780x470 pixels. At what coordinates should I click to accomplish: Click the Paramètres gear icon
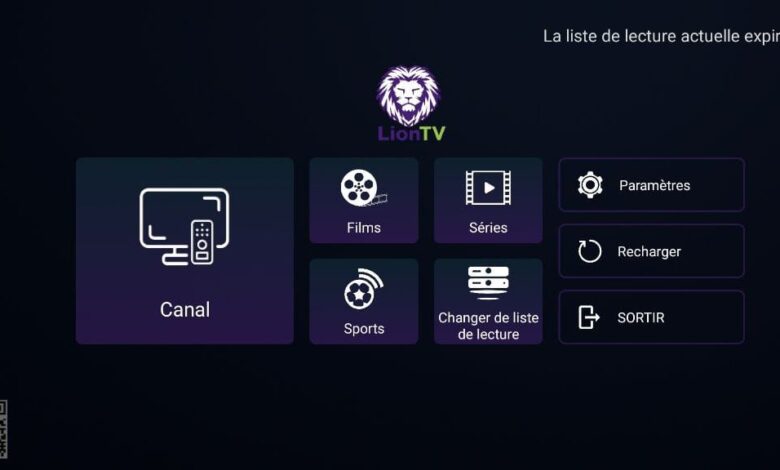(x=590, y=185)
